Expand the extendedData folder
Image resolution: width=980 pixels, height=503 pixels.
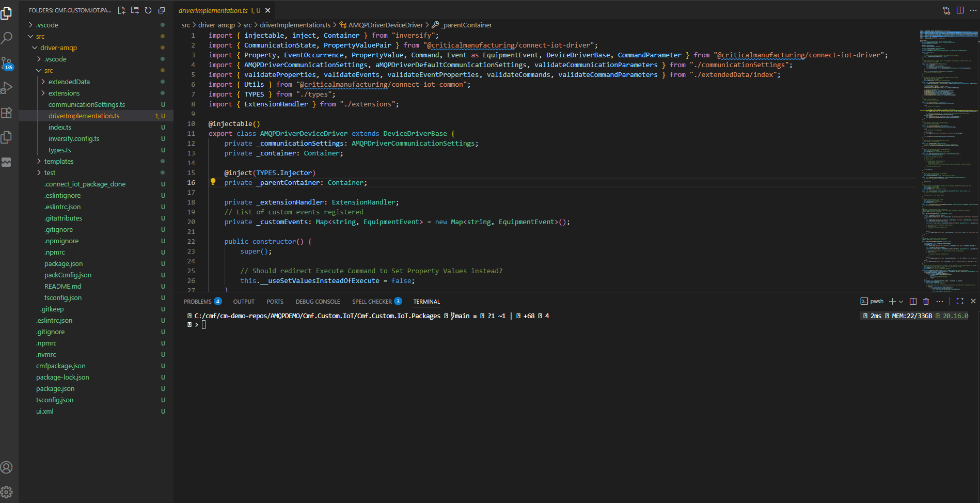click(69, 82)
